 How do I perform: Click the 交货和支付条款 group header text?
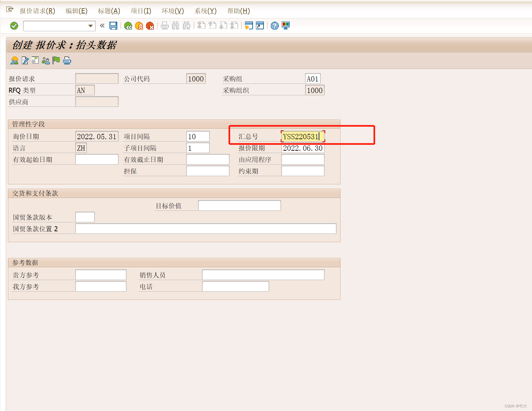coord(35,193)
